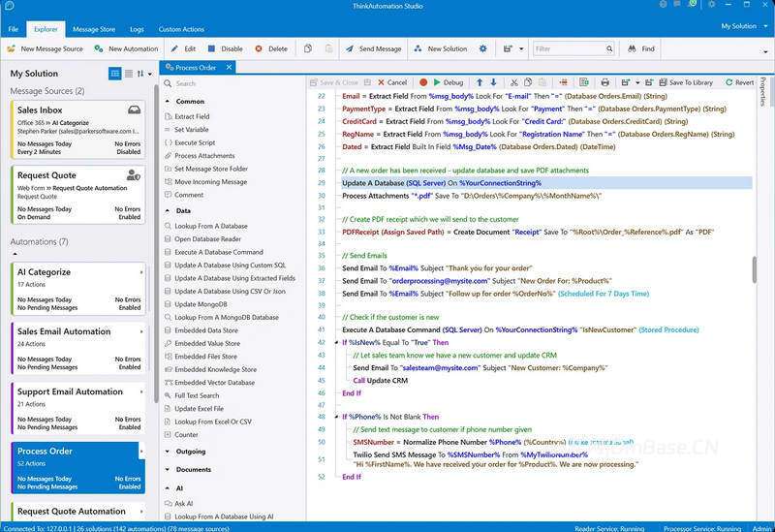Collapse the Common actions group
This screenshot has height=532, width=775.
168,101
